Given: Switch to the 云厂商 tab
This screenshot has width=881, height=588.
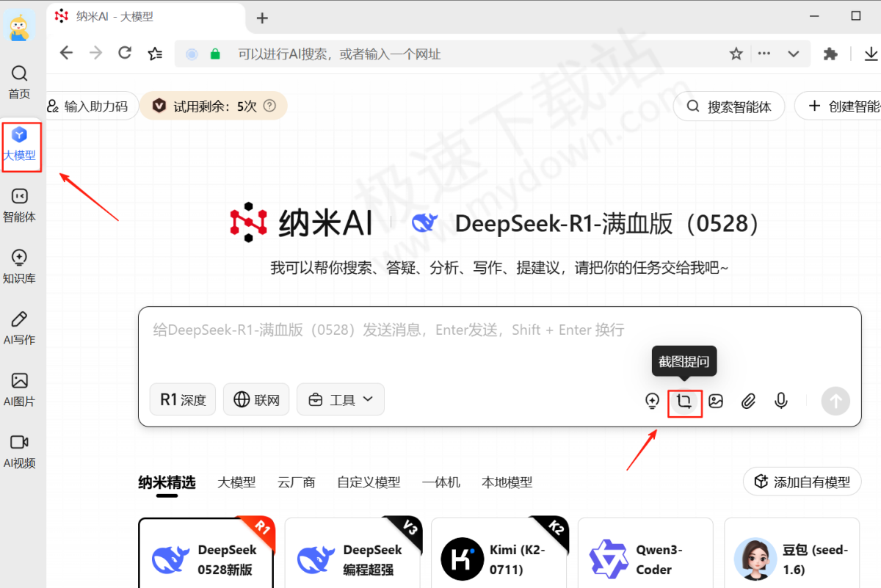Looking at the screenshot, I should (x=297, y=482).
